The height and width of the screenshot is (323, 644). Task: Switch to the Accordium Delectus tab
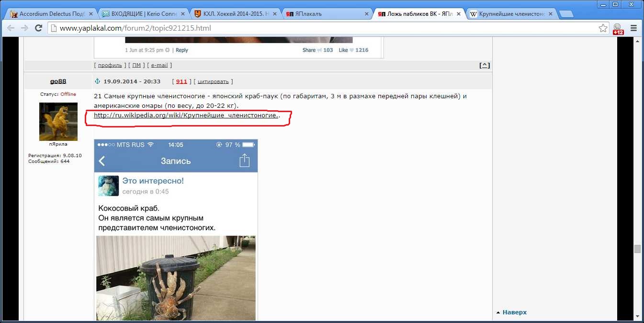coord(51,14)
